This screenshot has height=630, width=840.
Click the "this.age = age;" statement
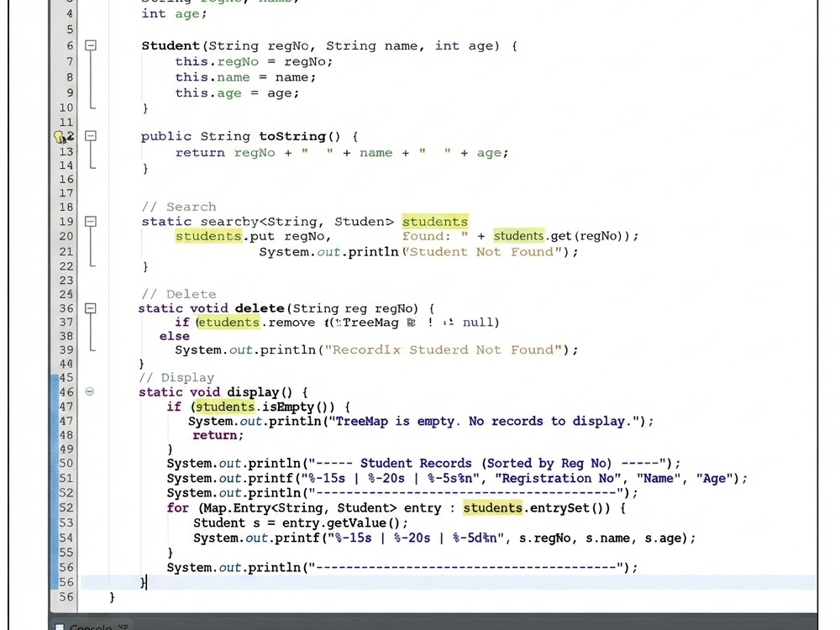[237, 92]
